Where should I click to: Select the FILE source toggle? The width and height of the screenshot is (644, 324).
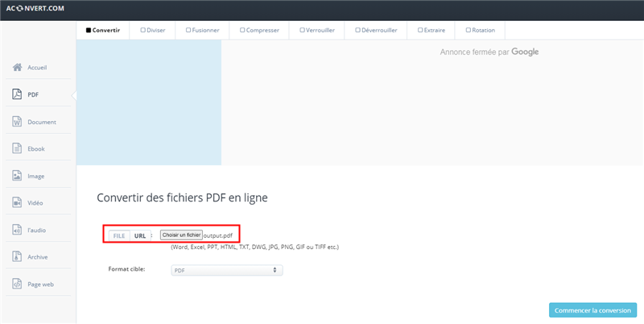coord(119,235)
